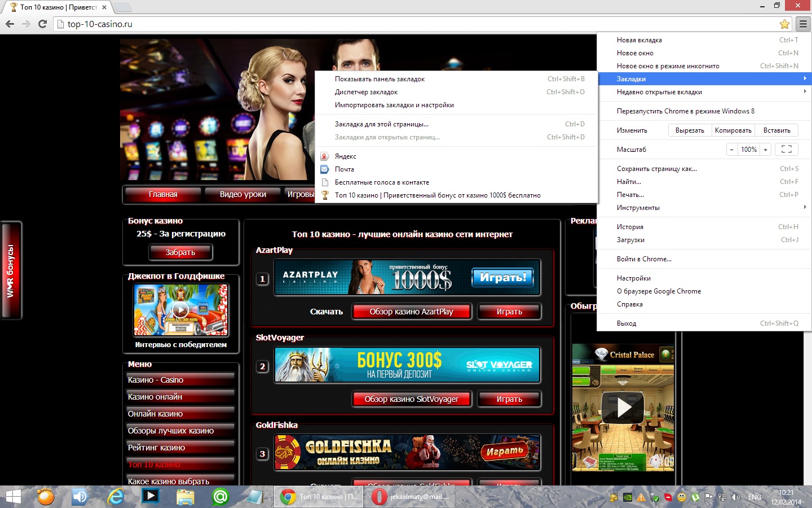The image size is (812, 508).
Task: Choose Перезапустить Chrome в режиме Windows 8
Action: point(704,111)
